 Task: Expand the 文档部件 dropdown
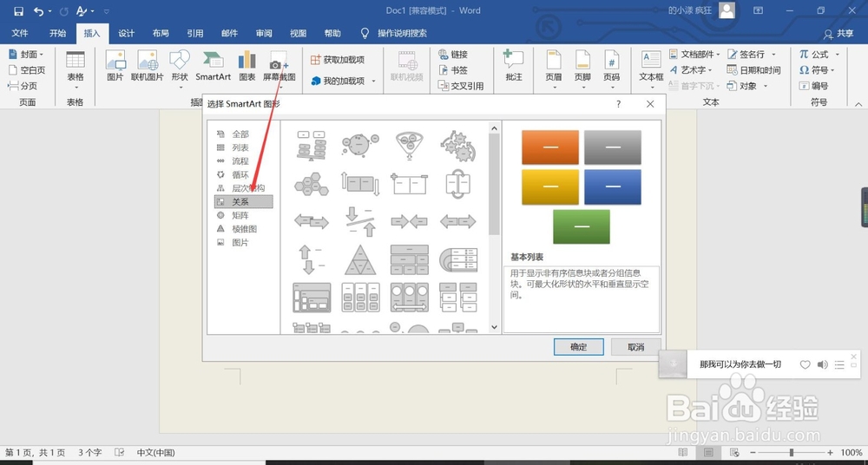(x=719, y=55)
